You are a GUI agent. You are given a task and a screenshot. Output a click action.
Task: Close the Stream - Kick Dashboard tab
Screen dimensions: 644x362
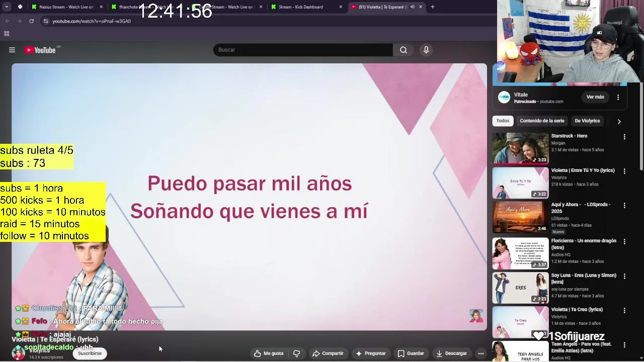(341, 7)
